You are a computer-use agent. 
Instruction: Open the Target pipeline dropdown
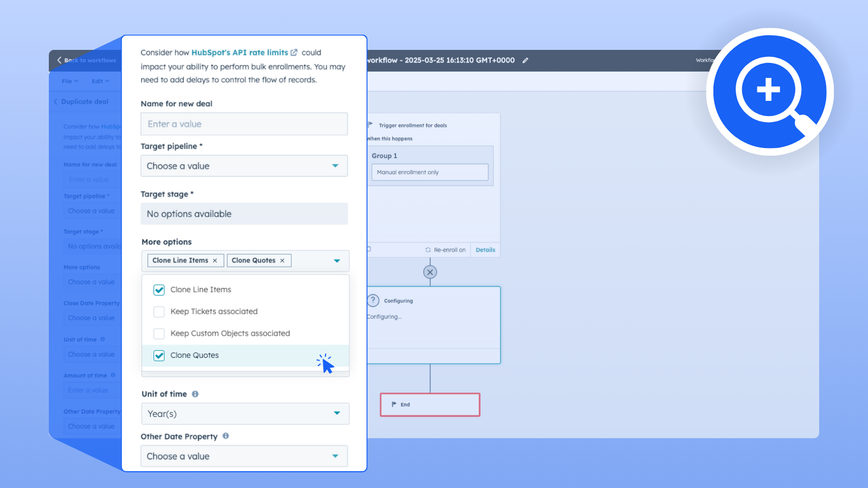point(244,166)
